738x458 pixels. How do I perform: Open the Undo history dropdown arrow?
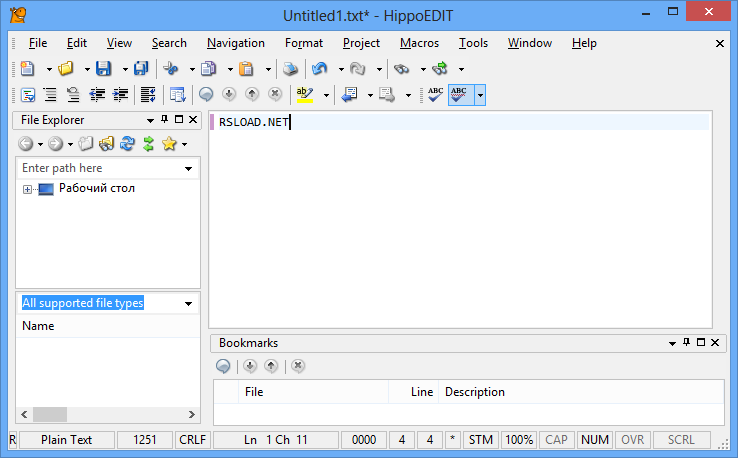click(x=341, y=69)
